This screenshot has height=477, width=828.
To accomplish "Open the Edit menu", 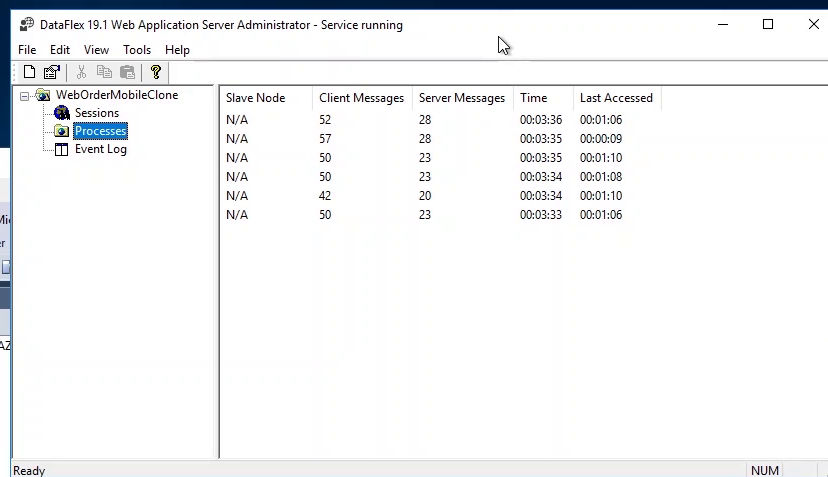I will (60, 50).
